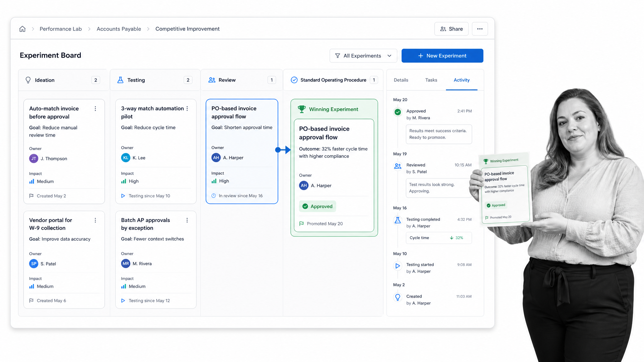Open the Auto-match invoice card kebab menu
The image size is (644, 362).
click(x=95, y=109)
